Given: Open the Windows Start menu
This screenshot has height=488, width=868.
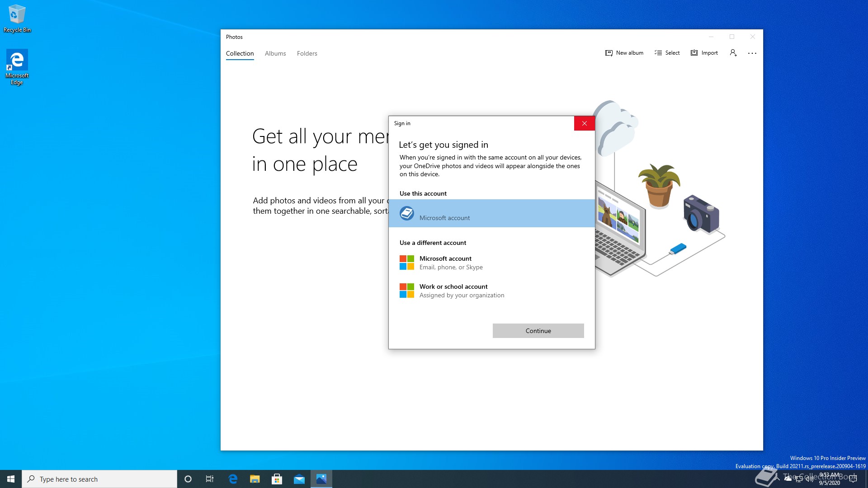Looking at the screenshot, I should (x=11, y=479).
